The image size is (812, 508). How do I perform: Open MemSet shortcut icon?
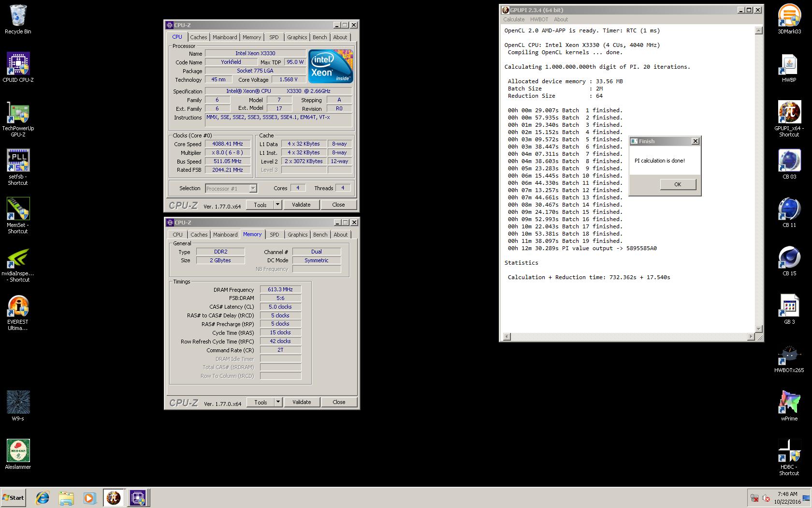18,215
